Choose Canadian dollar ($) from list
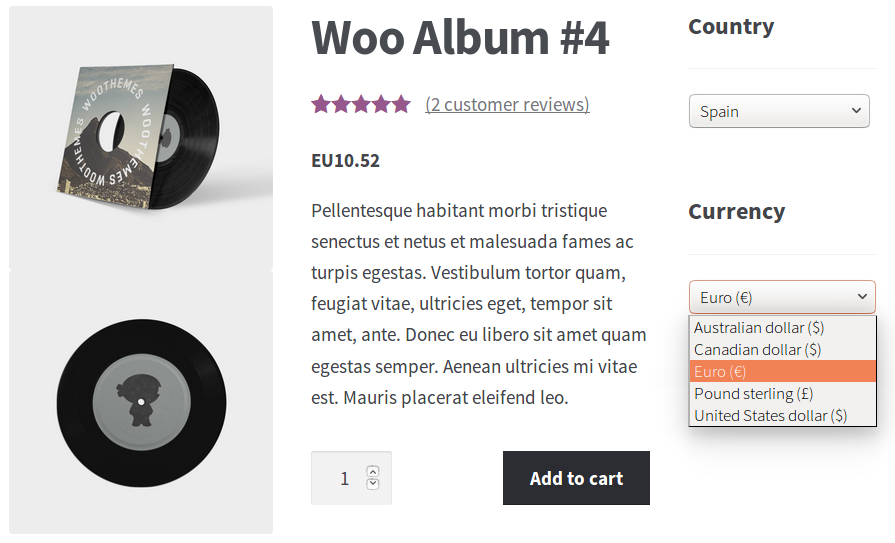This screenshot has height=543, width=895. (x=757, y=350)
